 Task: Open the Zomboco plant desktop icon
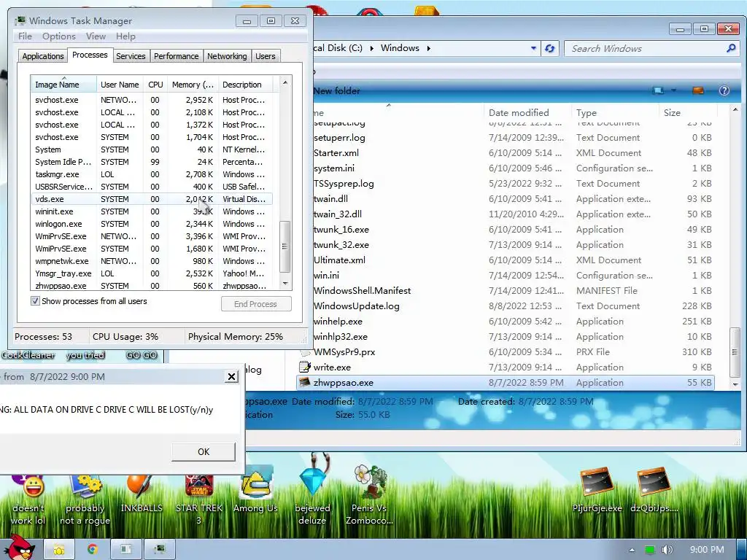[369, 495]
